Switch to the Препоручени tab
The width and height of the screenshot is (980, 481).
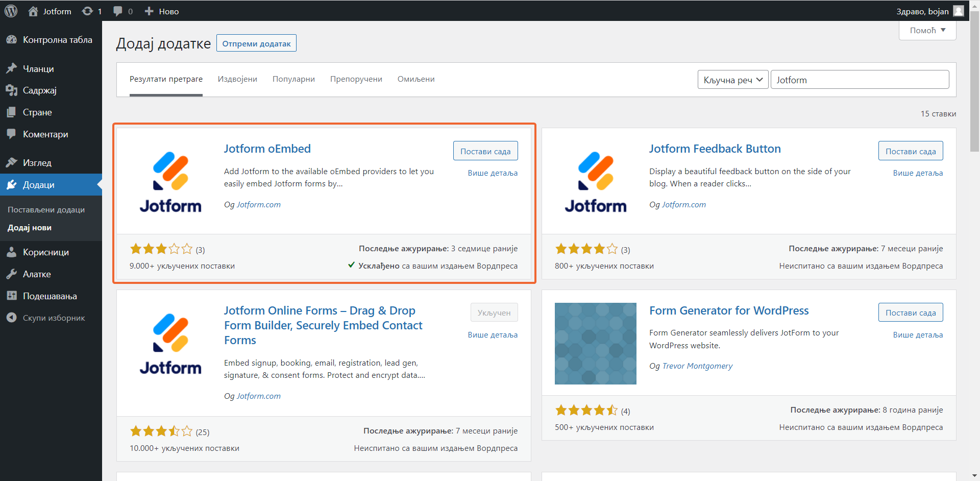tap(356, 79)
